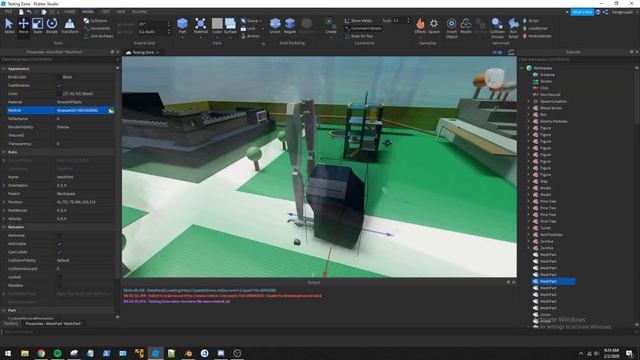This screenshot has height=360, width=640.
Task: Check the Locked property checkbox
Action: coord(60,277)
